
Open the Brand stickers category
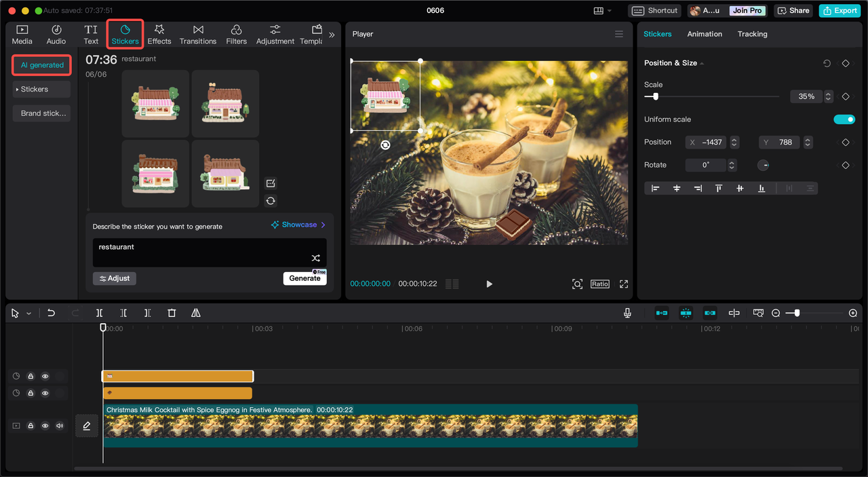point(41,113)
